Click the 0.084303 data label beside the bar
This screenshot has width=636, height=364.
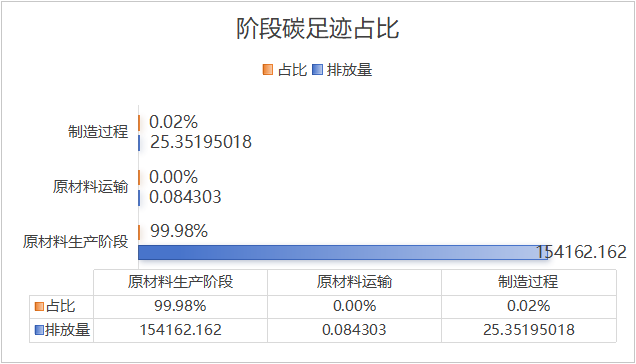[185, 197]
